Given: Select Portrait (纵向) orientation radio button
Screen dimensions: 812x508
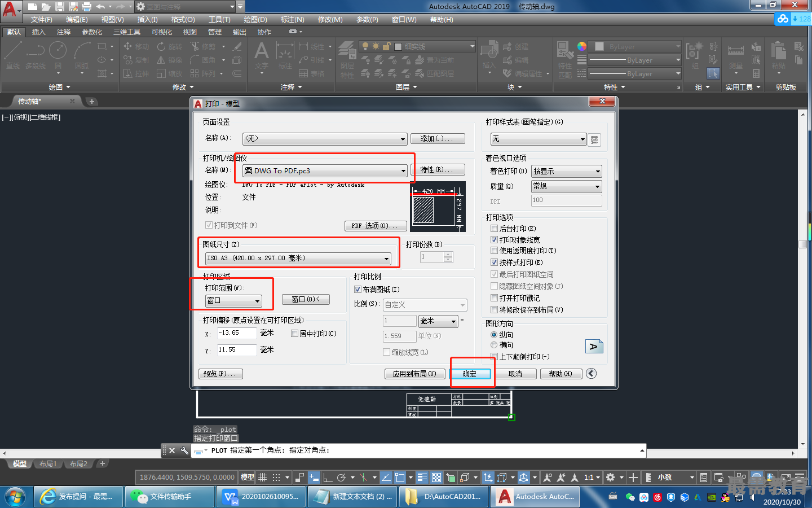Looking at the screenshot, I should point(494,335).
